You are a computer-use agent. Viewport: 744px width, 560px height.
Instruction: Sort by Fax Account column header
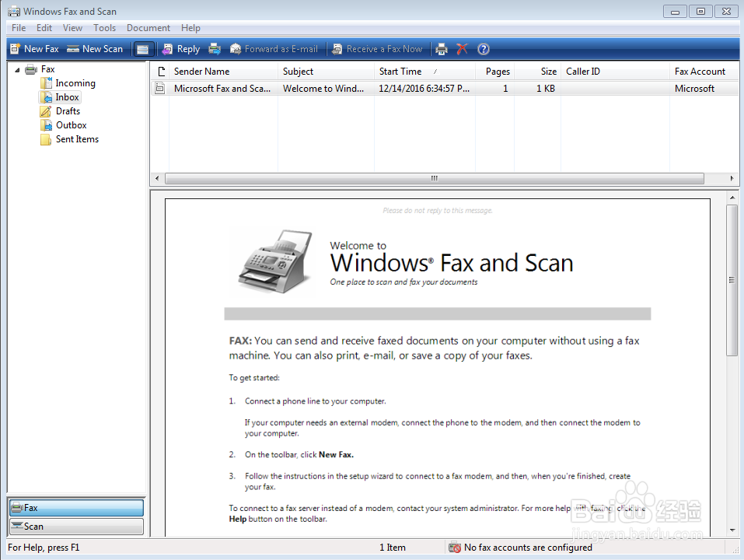coord(704,72)
